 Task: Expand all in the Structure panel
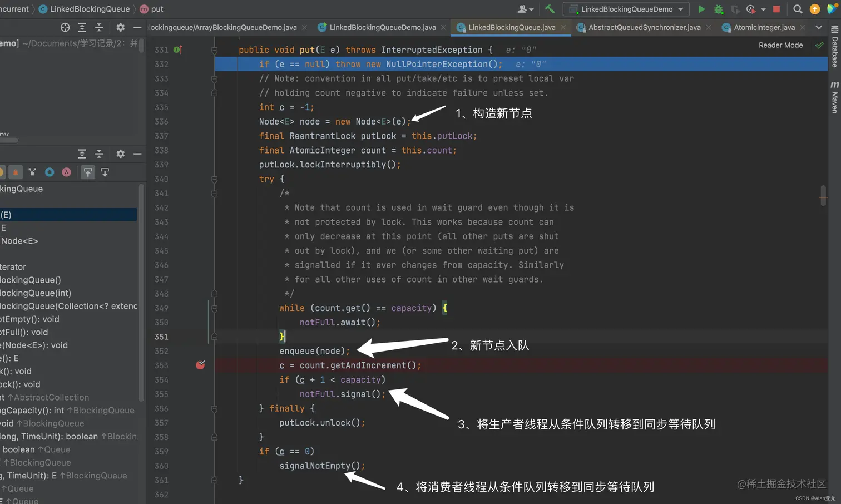(x=82, y=154)
